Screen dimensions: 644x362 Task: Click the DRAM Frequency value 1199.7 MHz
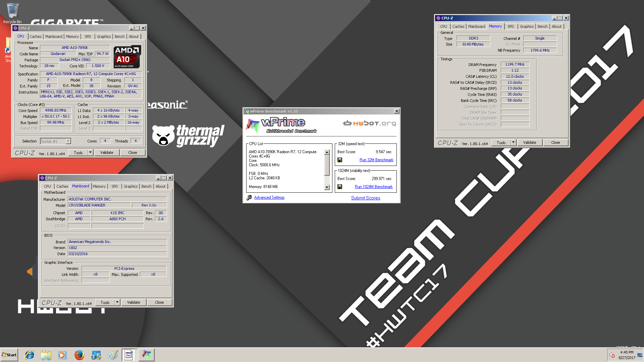coord(515,64)
